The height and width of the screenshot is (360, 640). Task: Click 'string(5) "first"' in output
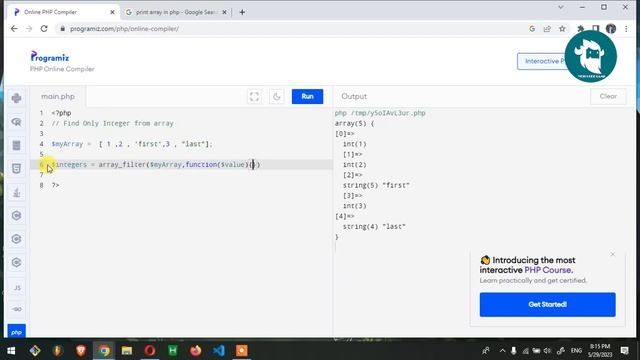pos(376,185)
